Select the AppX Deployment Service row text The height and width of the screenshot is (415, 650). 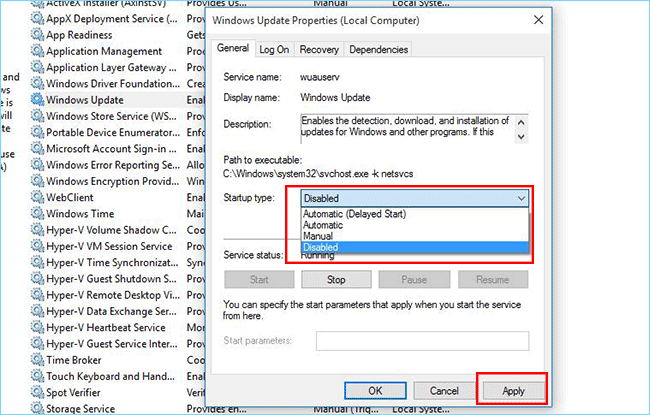[112, 19]
